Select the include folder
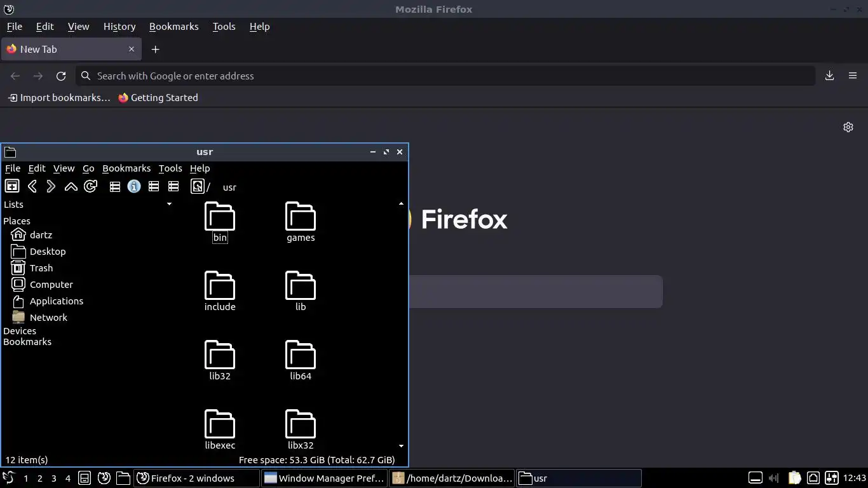The height and width of the screenshot is (488, 868). pos(220,292)
